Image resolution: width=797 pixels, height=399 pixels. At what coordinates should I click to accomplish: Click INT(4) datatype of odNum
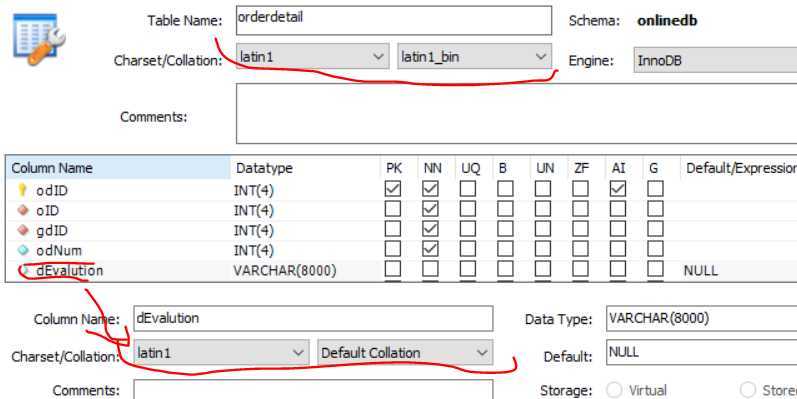tap(254, 250)
